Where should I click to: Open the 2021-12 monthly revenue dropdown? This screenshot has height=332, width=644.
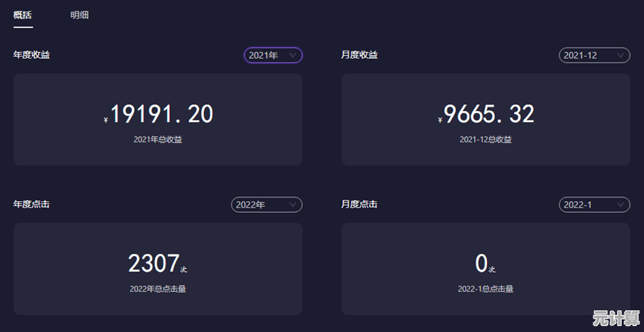point(594,56)
